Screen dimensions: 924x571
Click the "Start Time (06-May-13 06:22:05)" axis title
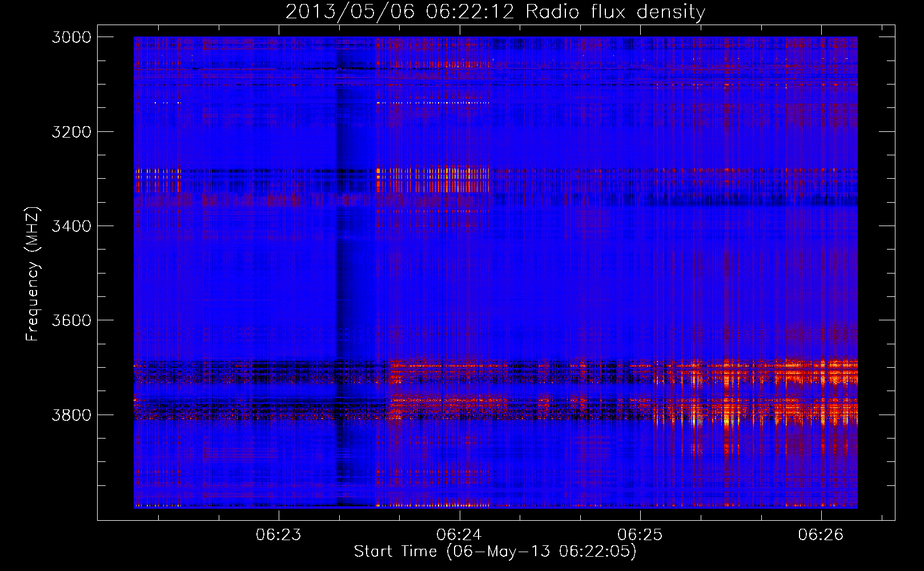[495, 552]
